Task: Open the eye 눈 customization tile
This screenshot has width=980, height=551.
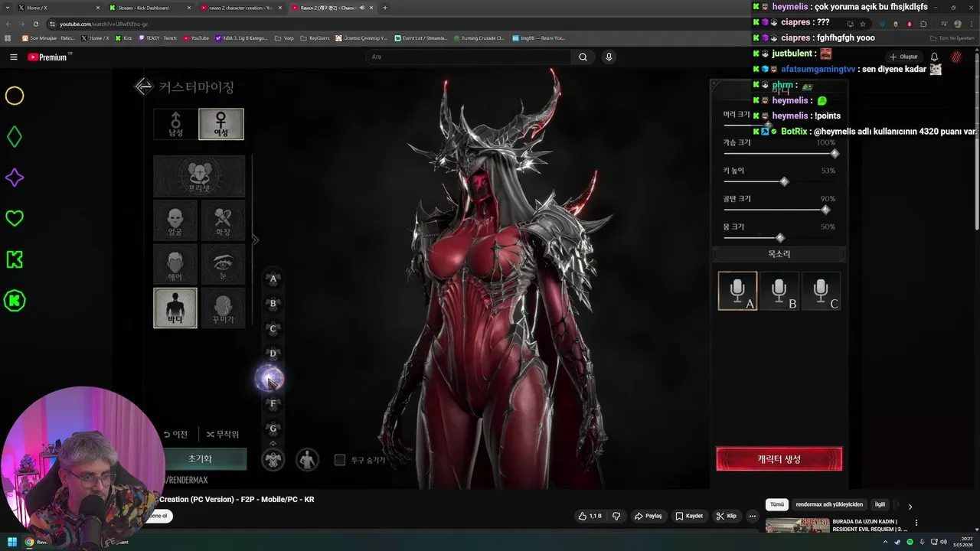Action: coord(223,264)
